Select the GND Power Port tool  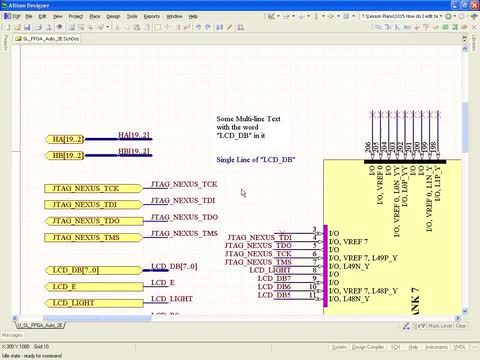[x=416, y=27]
